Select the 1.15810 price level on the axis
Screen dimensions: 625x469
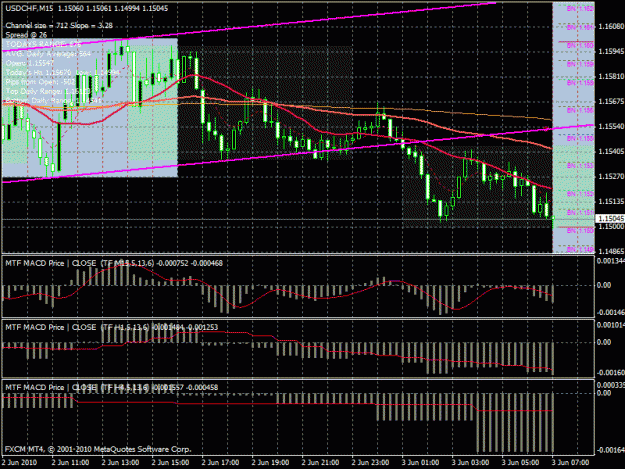pyautogui.click(x=611, y=76)
